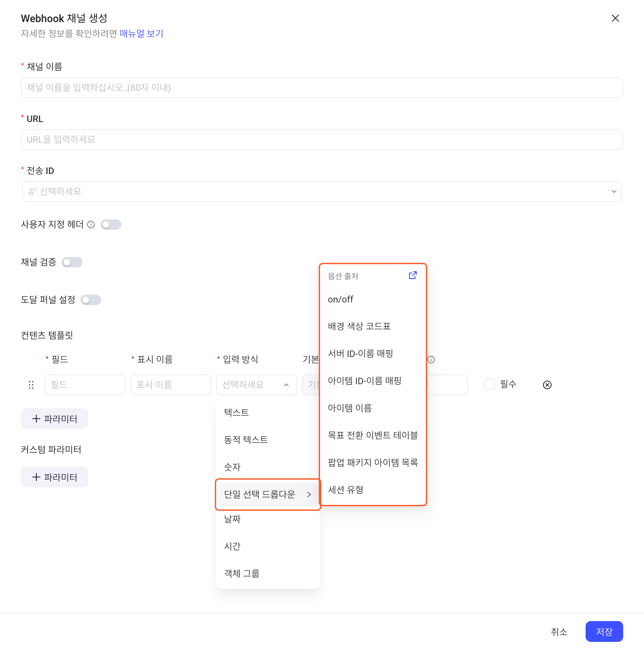Open external link icon beside 옵션 출처
644x649 pixels.
[x=413, y=276]
